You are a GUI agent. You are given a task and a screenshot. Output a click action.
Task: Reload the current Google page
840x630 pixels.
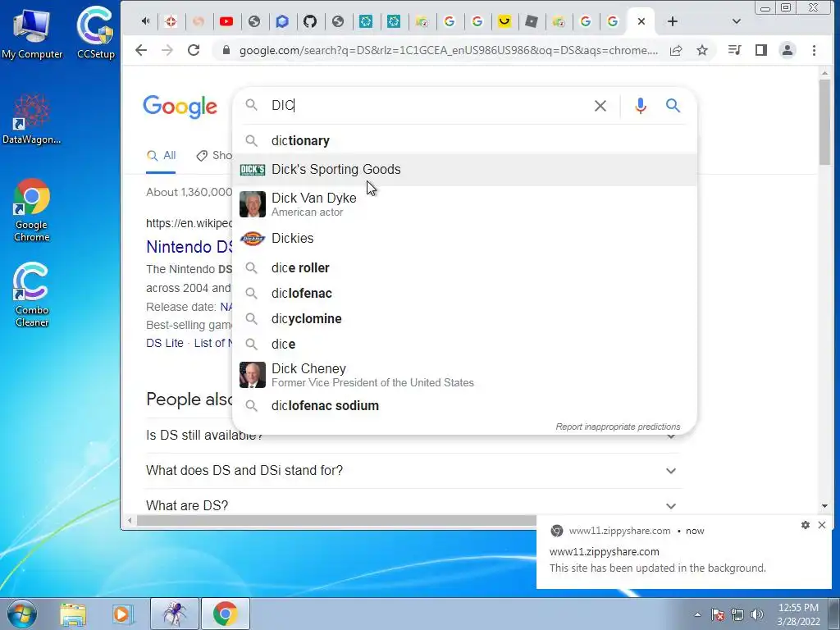(x=194, y=50)
